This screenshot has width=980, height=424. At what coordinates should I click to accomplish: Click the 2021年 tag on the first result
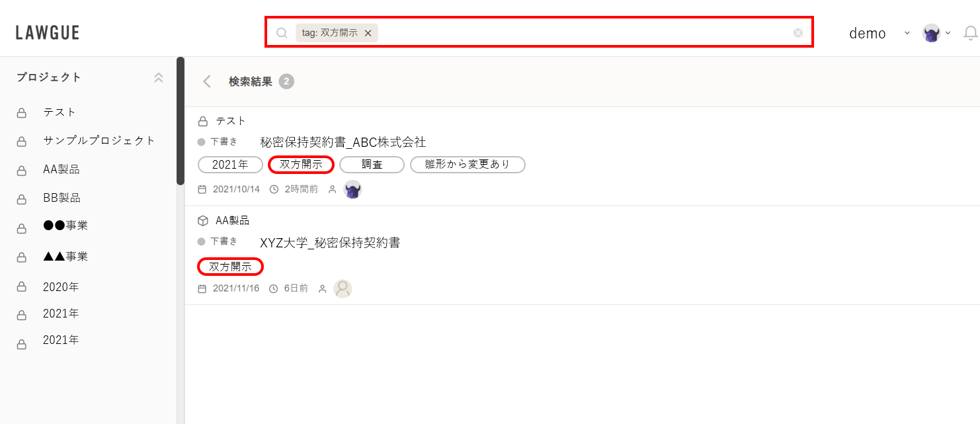[230, 165]
